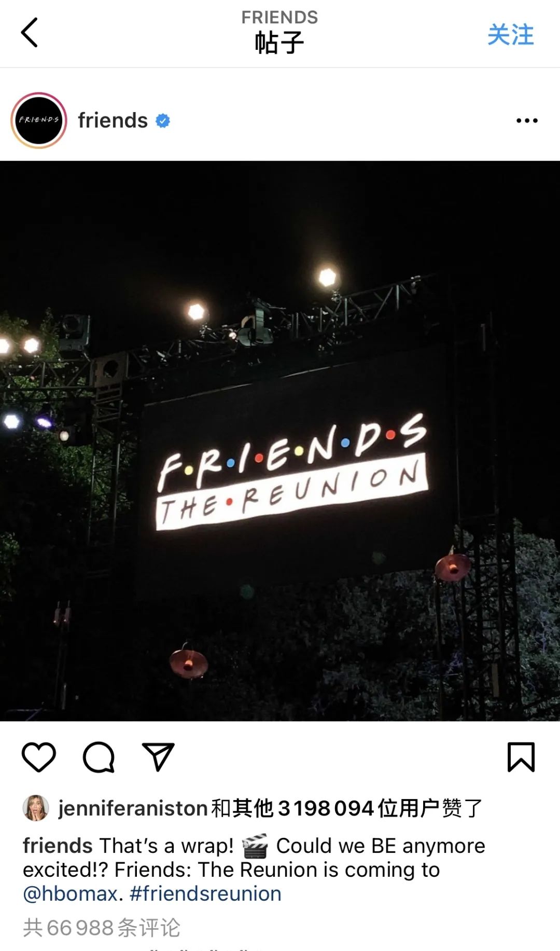Share post with paper plane icon
The image size is (560, 951).
click(x=158, y=757)
